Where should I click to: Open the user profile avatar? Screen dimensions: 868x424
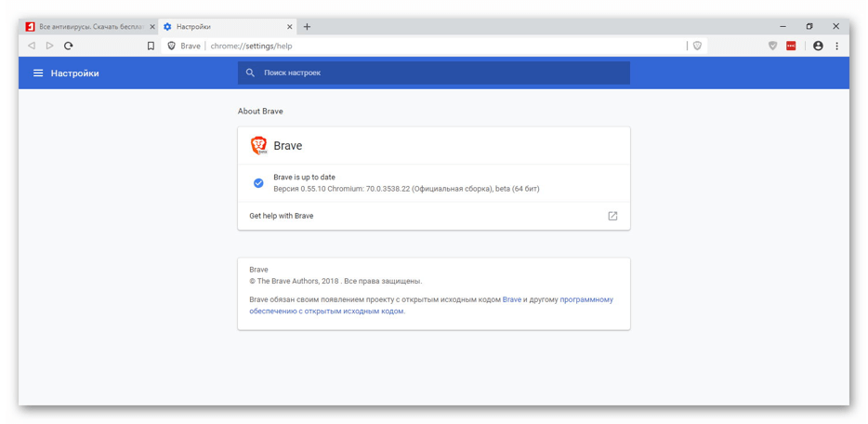(818, 46)
